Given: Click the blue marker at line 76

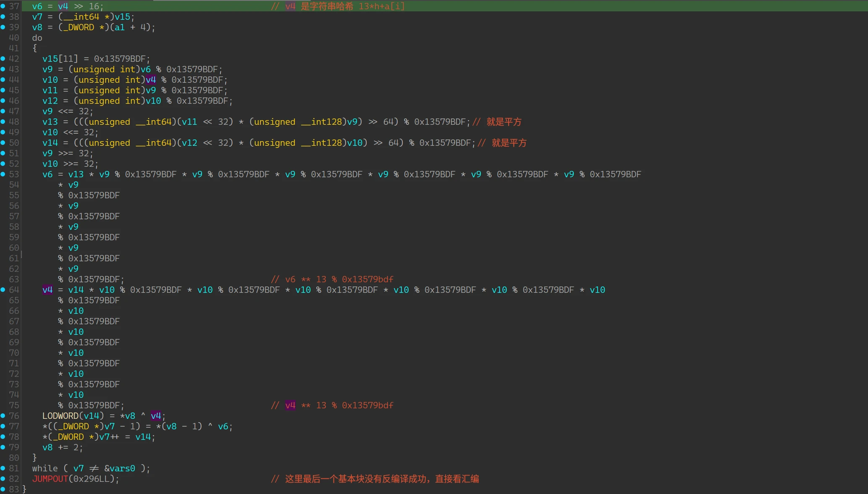Looking at the screenshot, I should click(3, 415).
